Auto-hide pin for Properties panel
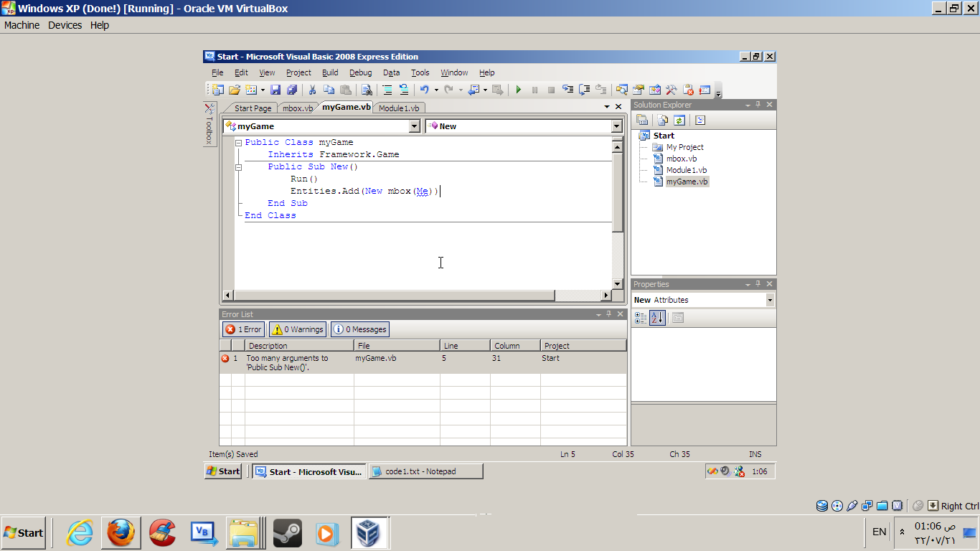The height and width of the screenshot is (551, 980). 758,284
